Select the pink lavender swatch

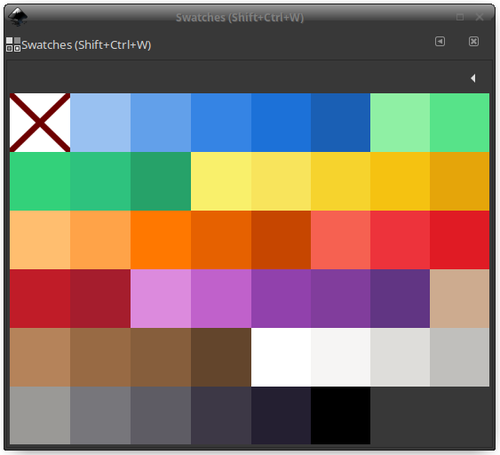click(x=161, y=299)
